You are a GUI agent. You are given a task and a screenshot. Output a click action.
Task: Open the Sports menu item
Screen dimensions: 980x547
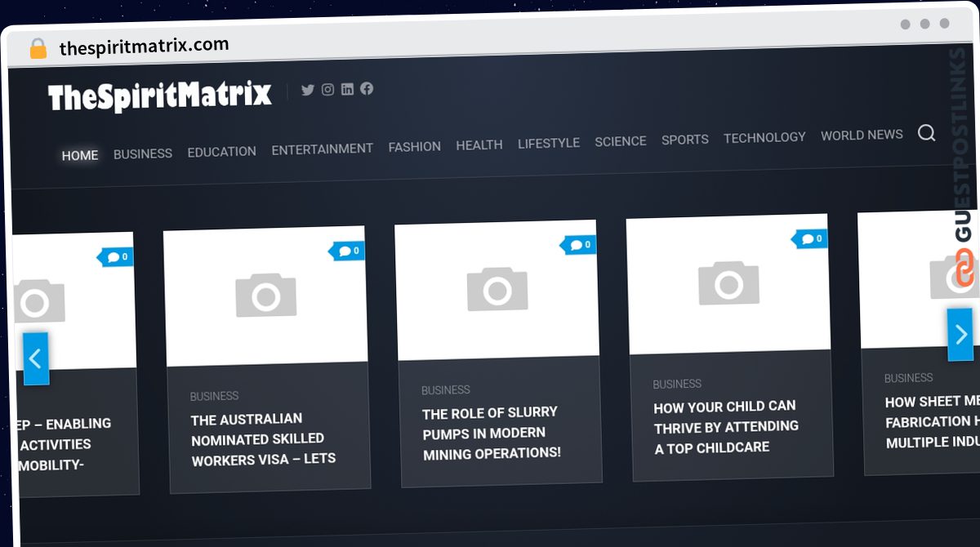pyautogui.click(x=685, y=140)
